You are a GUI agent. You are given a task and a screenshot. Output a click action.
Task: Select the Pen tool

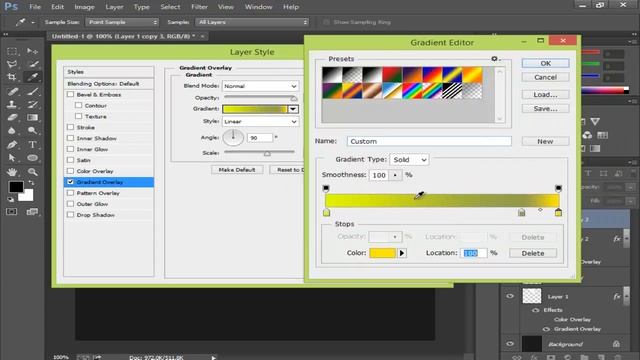tap(12, 144)
